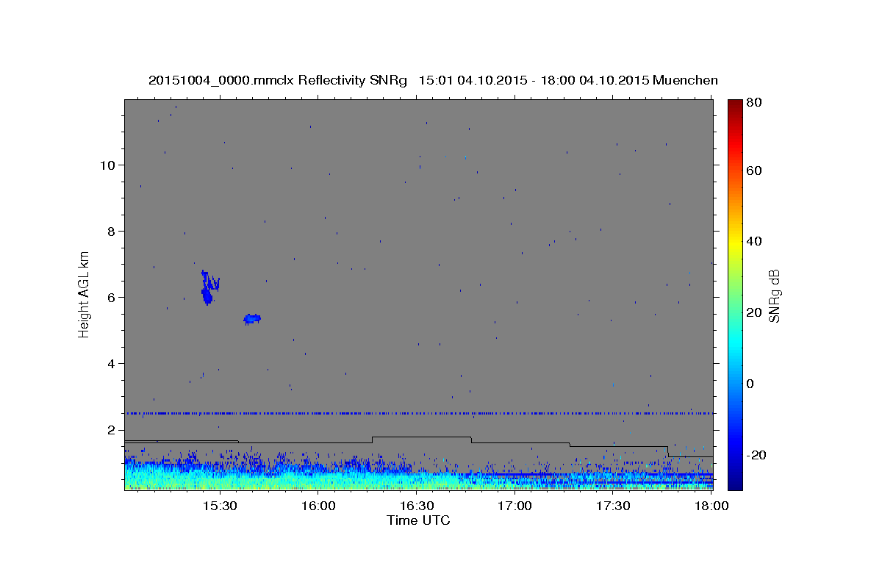Click the dotted blue horizontal line at 2.5 km
This screenshot has width=882, height=588.
pyautogui.click(x=418, y=413)
